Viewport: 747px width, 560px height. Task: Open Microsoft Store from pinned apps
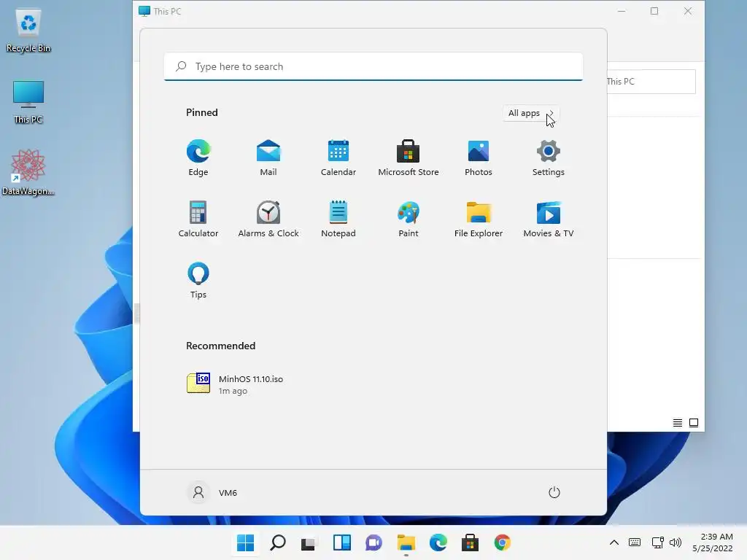point(409,157)
